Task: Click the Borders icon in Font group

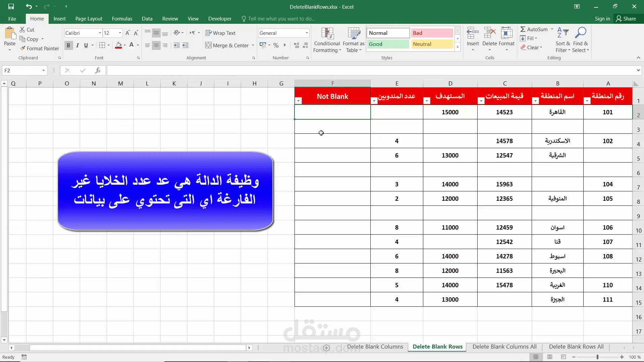Action: [102, 45]
